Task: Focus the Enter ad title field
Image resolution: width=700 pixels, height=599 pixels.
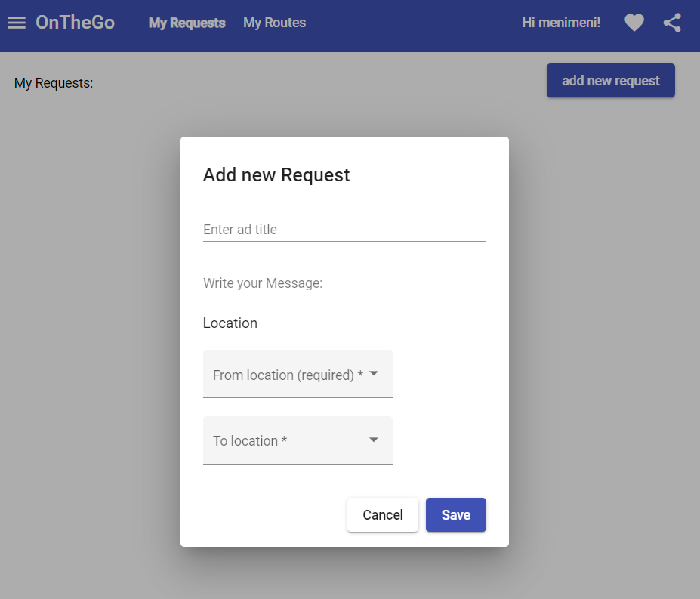Action: coord(344,230)
